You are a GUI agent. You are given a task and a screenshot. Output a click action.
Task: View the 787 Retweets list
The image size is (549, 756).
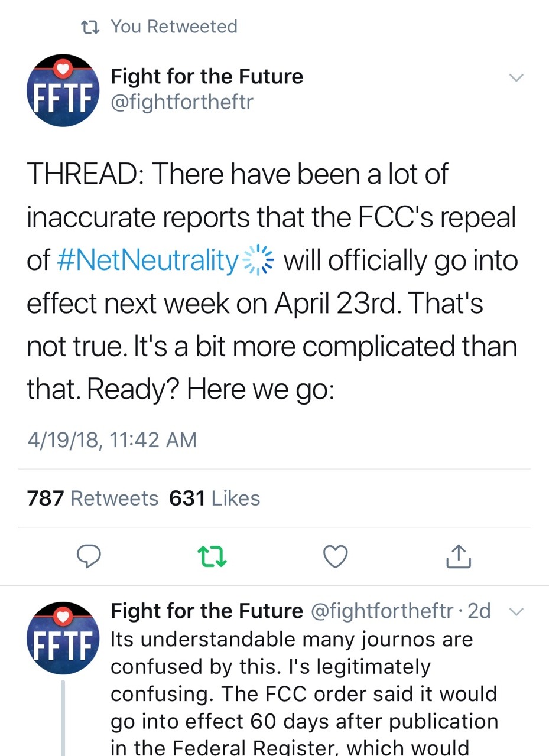coord(93,498)
